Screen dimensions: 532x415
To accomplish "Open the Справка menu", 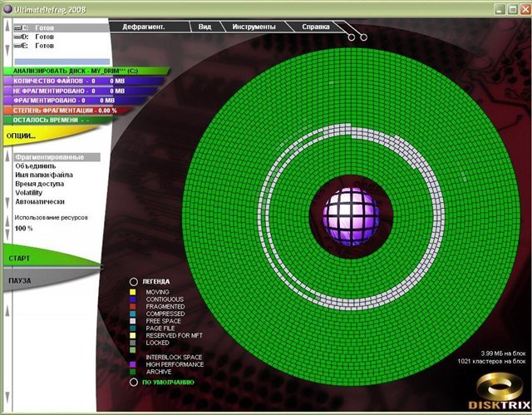I will [316, 27].
